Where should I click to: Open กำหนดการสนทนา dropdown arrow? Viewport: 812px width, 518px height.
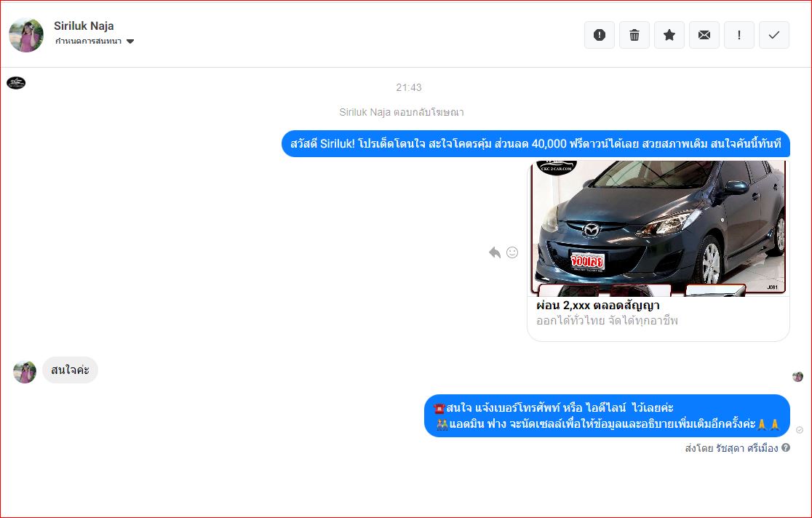click(x=130, y=41)
